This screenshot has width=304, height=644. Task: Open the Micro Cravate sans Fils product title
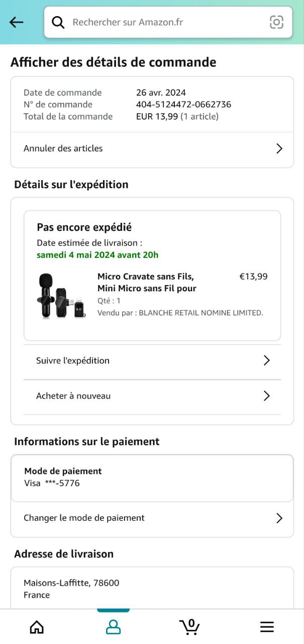[x=147, y=282]
